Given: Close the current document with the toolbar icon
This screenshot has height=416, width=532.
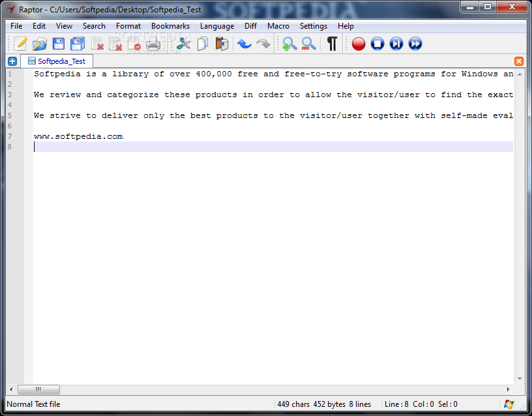Looking at the screenshot, I should pos(97,44).
